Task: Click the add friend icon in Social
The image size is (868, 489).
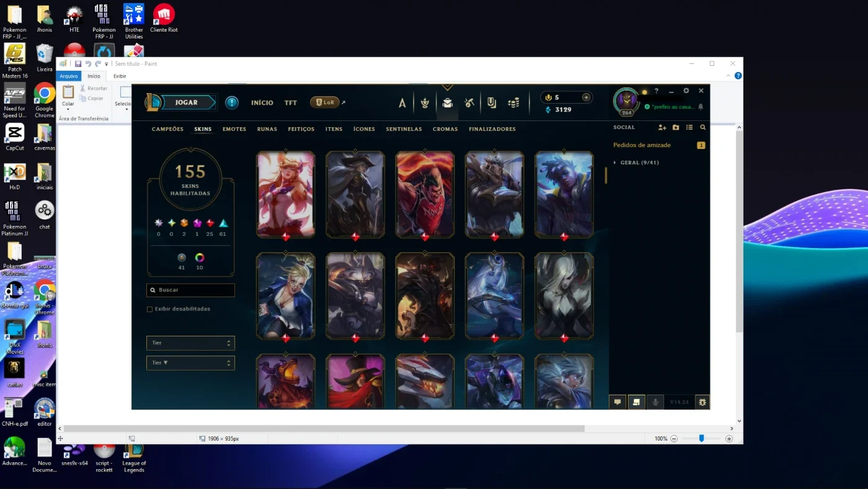Action: pyautogui.click(x=662, y=127)
